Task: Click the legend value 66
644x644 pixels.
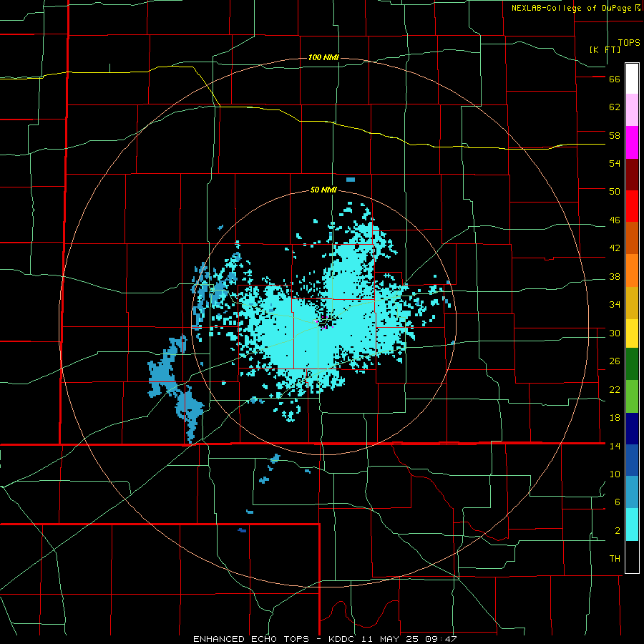Action: [x=615, y=79]
